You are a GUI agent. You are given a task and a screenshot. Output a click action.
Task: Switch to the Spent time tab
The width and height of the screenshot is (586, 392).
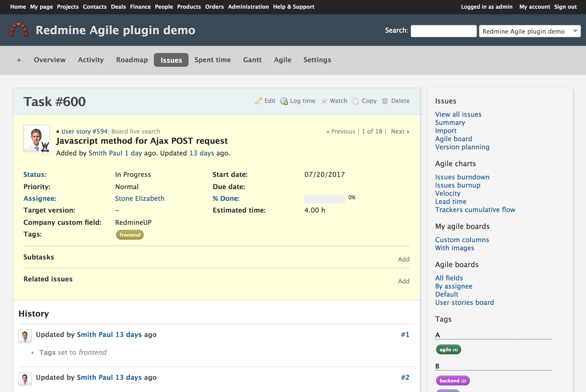pyautogui.click(x=212, y=60)
